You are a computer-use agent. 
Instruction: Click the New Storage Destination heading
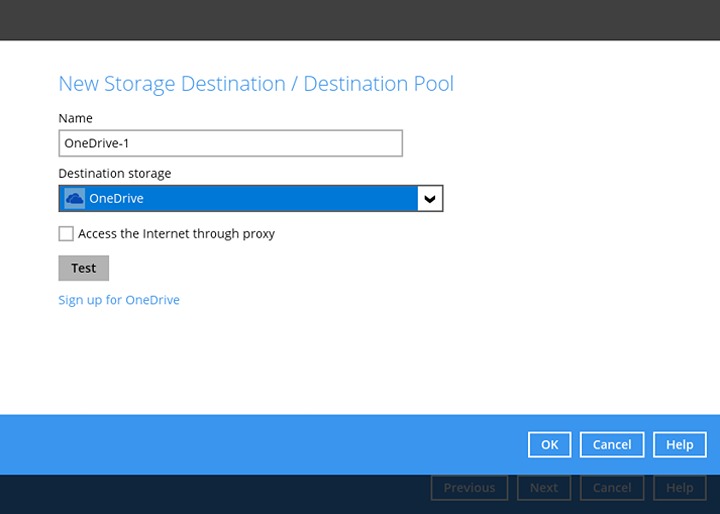click(x=256, y=84)
